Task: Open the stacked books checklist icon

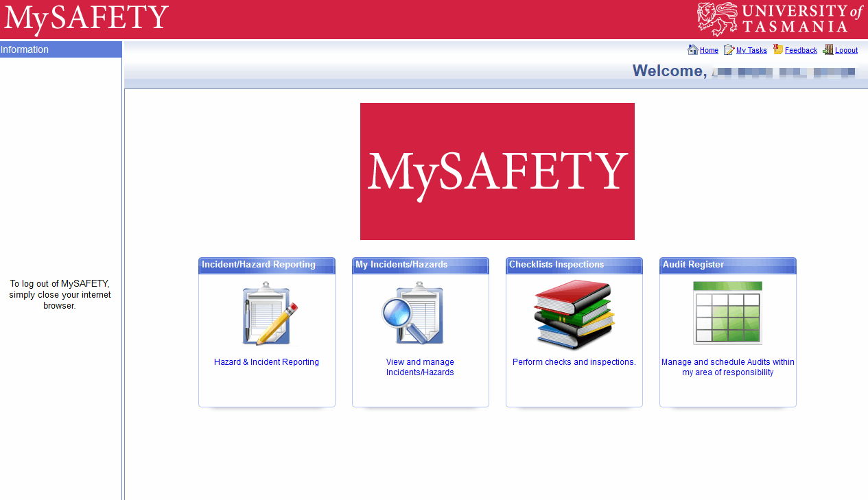Action: click(574, 316)
